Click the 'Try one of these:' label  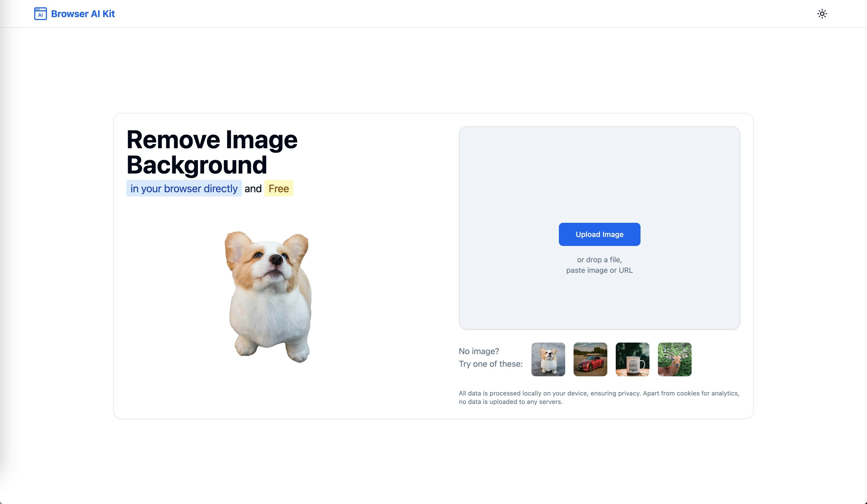click(490, 364)
